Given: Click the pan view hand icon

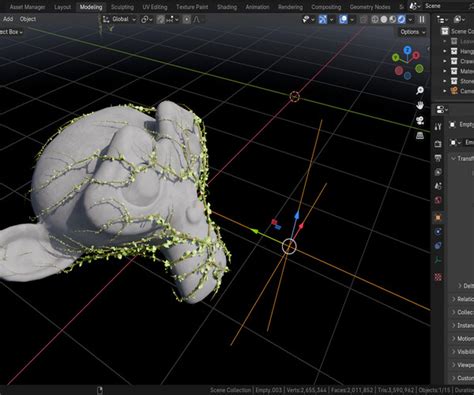Looking at the screenshot, I should pos(420,105).
